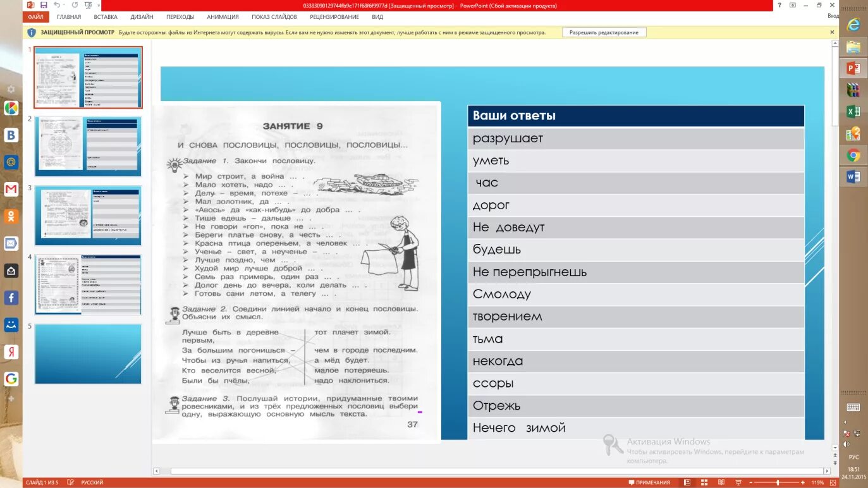Switch to the ВСТАВКА ribbon tab

pyautogui.click(x=106, y=17)
